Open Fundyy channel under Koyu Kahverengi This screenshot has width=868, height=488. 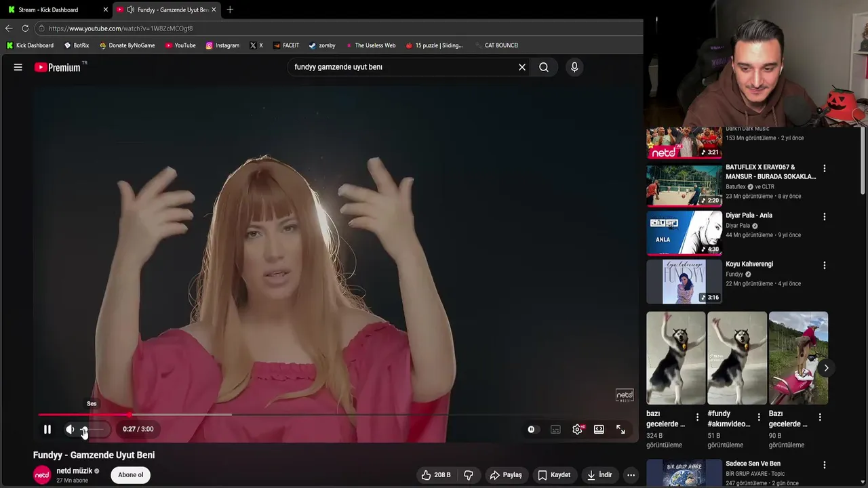tap(734, 274)
